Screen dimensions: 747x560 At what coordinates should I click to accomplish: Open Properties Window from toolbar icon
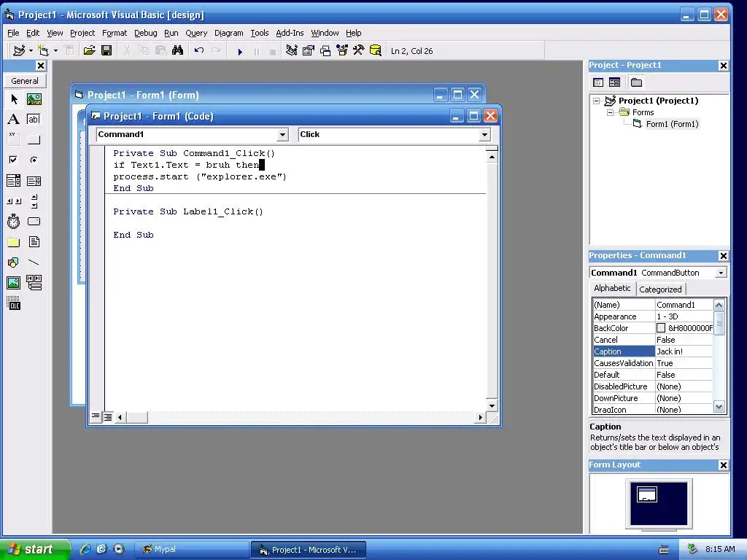(x=309, y=50)
